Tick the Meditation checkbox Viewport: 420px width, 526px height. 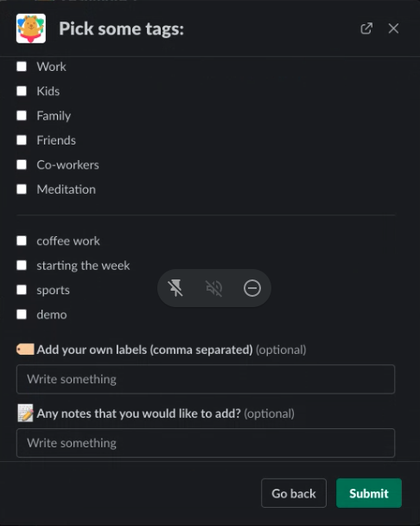[x=22, y=189]
